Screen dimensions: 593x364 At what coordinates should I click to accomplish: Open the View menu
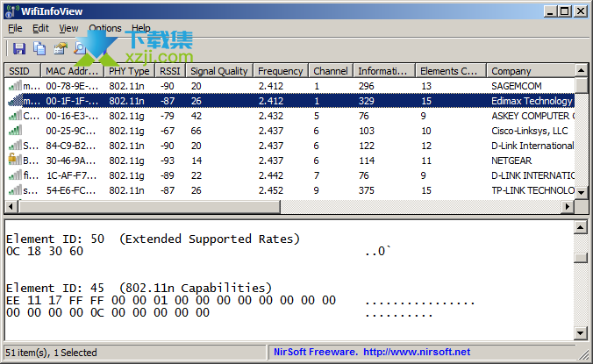click(68, 28)
